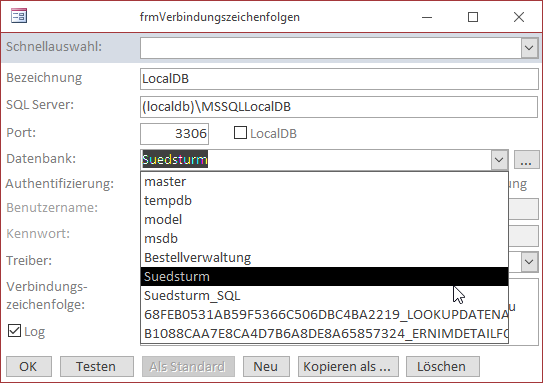Screen dimensions: 543x383
Task: Click the Authentifizierung label
Action: tap(60, 184)
